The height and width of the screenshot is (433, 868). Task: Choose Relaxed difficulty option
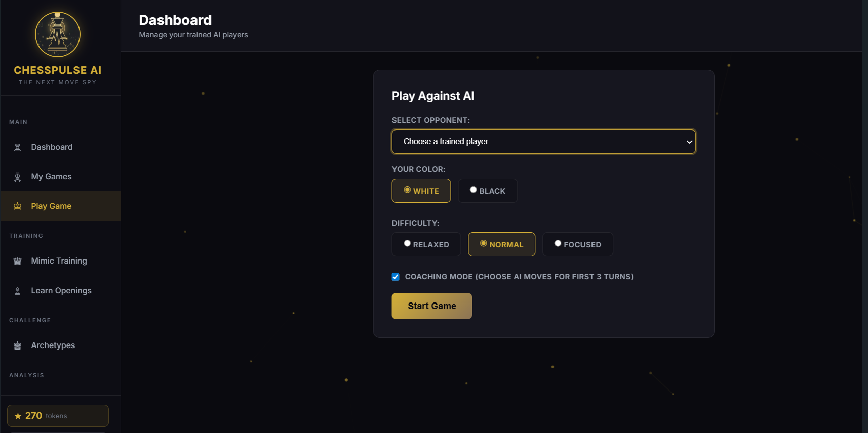click(x=407, y=243)
